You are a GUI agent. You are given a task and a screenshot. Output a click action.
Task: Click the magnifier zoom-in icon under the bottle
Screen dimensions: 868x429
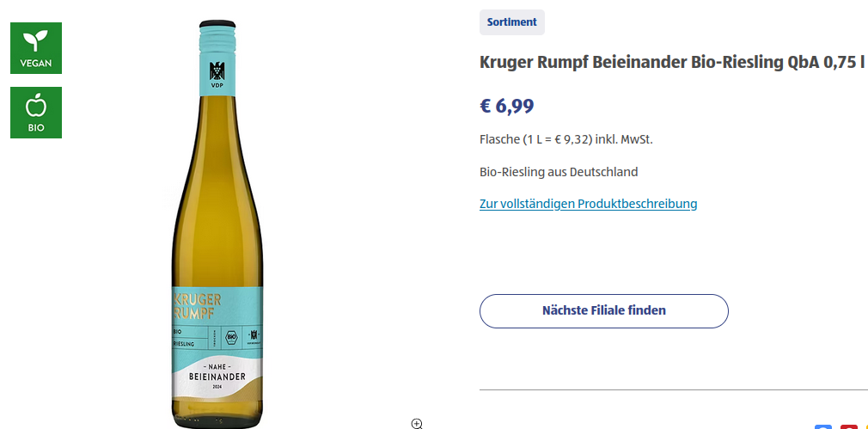(417, 423)
